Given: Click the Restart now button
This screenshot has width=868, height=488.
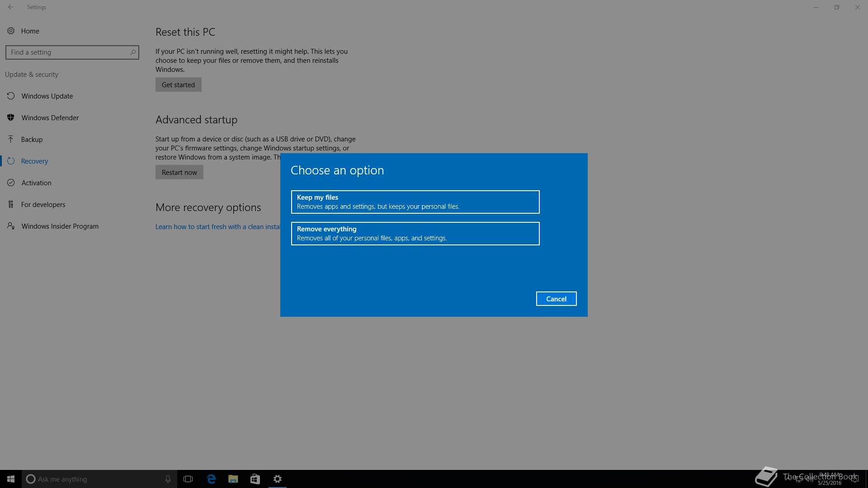Looking at the screenshot, I should tap(179, 172).
